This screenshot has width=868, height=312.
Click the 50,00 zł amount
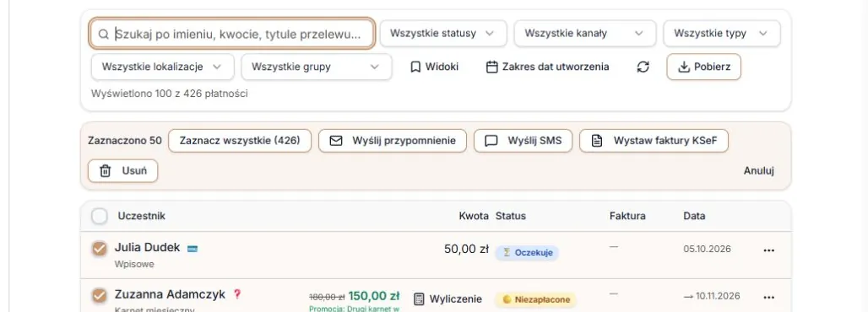[466, 250]
